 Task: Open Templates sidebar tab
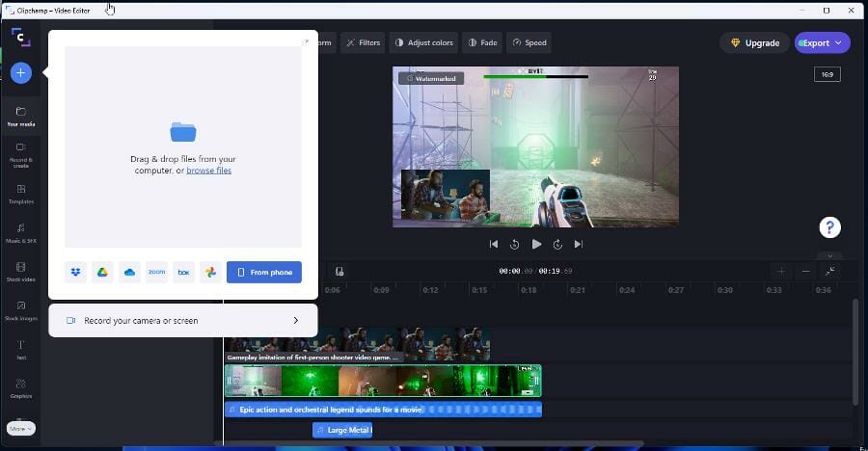[x=21, y=195]
